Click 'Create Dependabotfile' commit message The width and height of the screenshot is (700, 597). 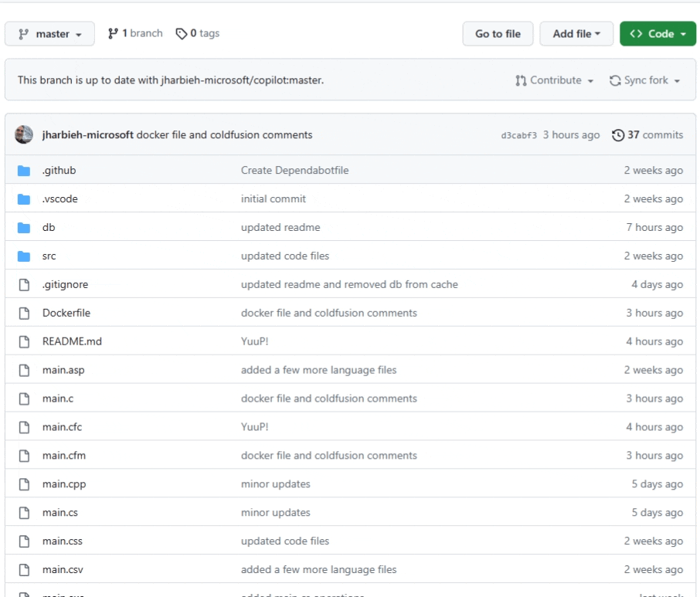[x=294, y=171]
